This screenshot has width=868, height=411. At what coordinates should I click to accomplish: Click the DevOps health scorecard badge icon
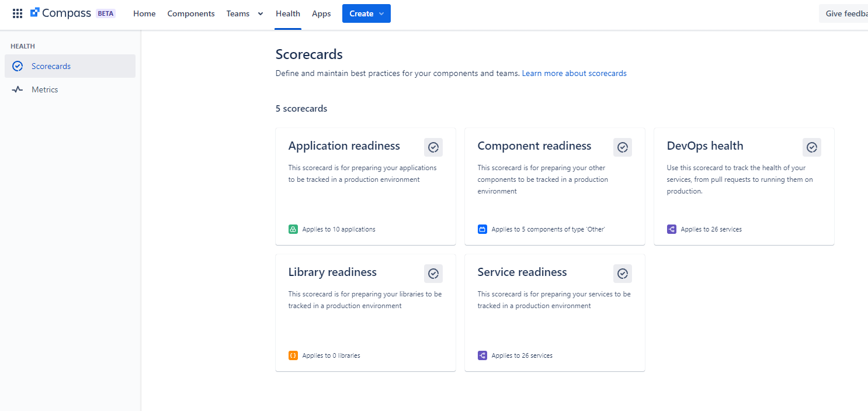(812, 147)
